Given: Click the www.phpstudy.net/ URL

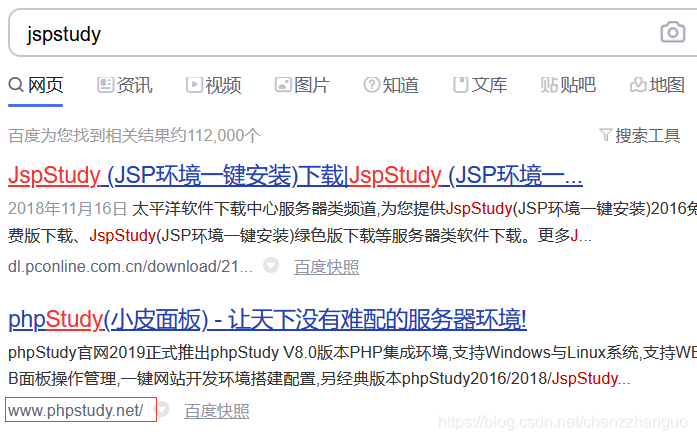Looking at the screenshot, I should 76,410.
